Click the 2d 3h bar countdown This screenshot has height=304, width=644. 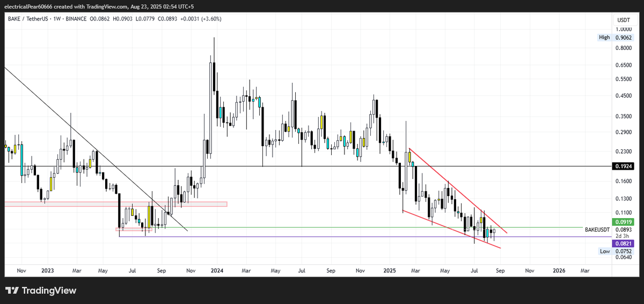point(622,236)
